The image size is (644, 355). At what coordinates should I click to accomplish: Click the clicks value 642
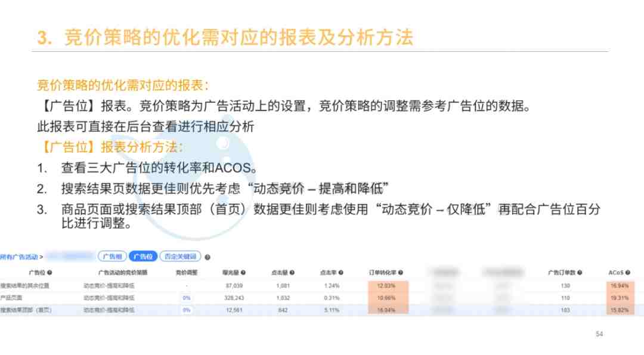[x=283, y=310]
